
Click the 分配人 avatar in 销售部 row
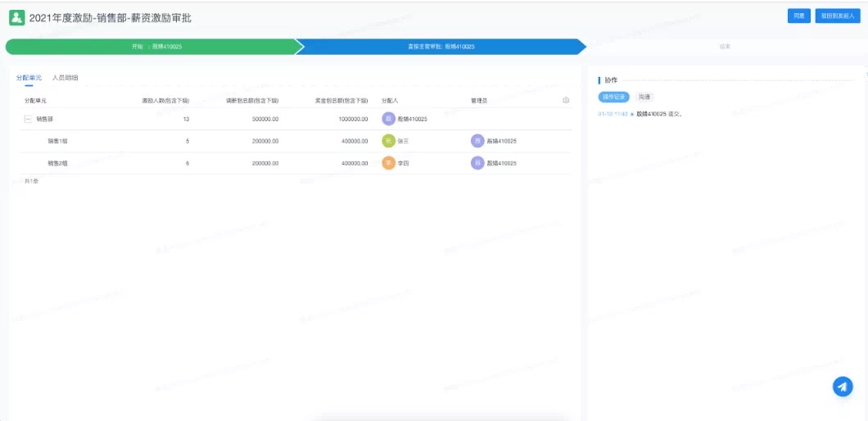388,119
